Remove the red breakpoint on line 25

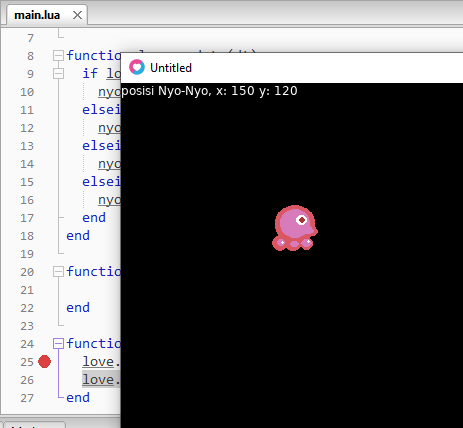click(x=44, y=362)
